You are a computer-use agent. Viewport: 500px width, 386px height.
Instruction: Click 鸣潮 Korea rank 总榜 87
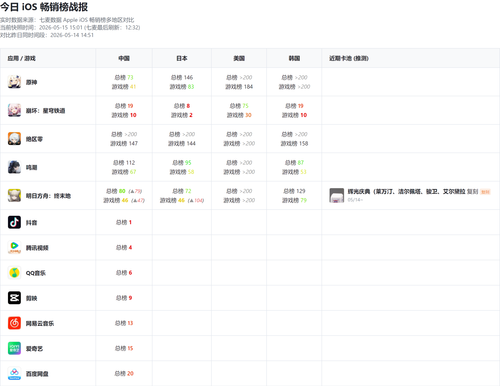point(294,163)
